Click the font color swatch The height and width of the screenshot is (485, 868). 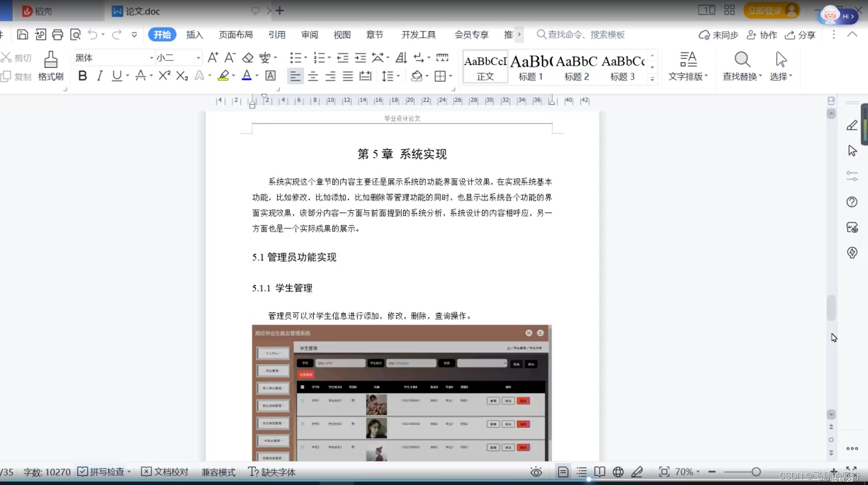pyautogui.click(x=247, y=76)
